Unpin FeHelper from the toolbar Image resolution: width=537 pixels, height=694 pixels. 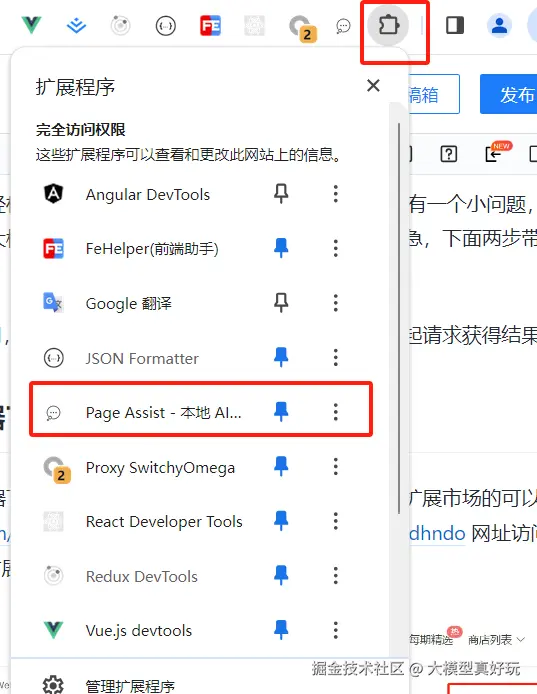tap(281, 248)
